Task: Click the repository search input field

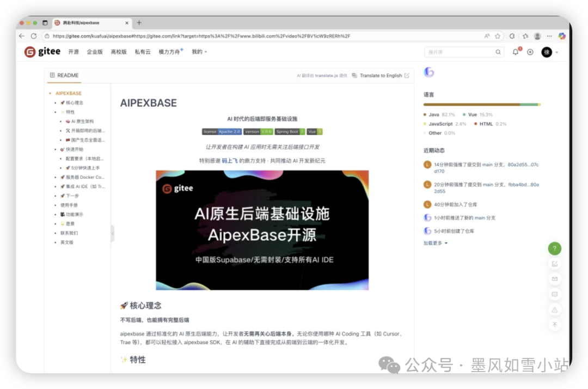Action: [x=460, y=52]
